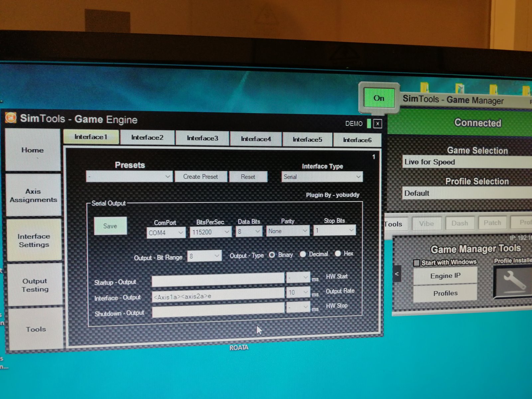532x399 pixels.
Task: Expand the ComPort COM4 dropdown
Action: coord(166,232)
